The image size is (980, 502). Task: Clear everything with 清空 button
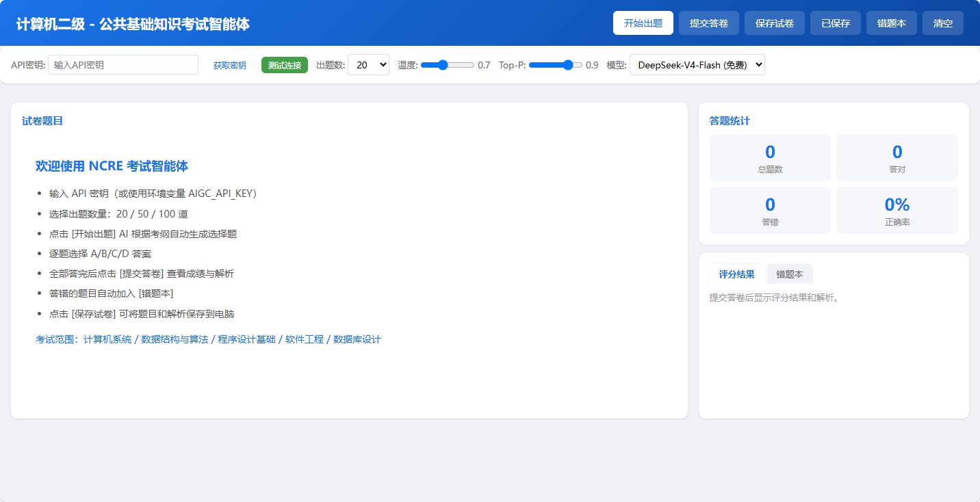click(x=943, y=23)
